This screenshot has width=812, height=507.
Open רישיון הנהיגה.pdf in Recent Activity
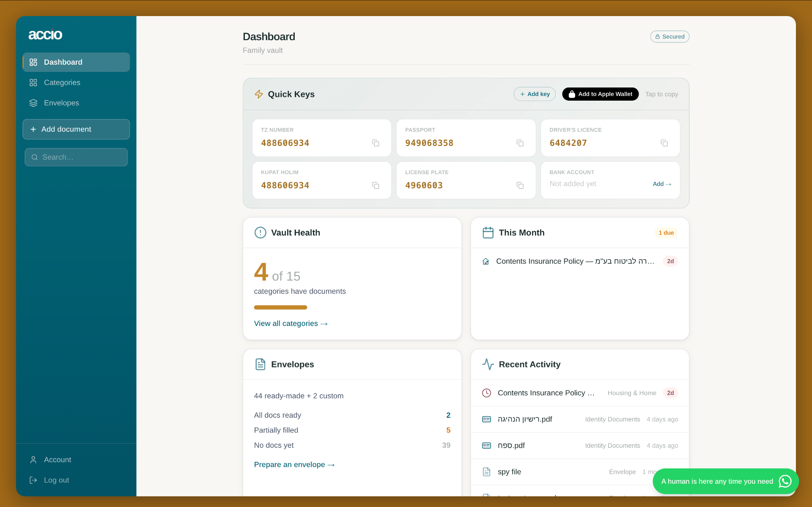580,419
